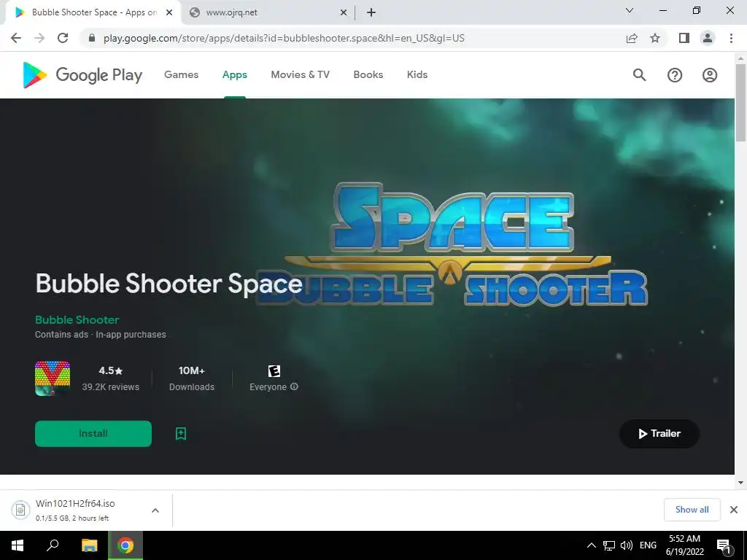The width and height of the screenshot is (747, 560).
Task: Click 10M+ Downloads text
Action: coord(192,378)
